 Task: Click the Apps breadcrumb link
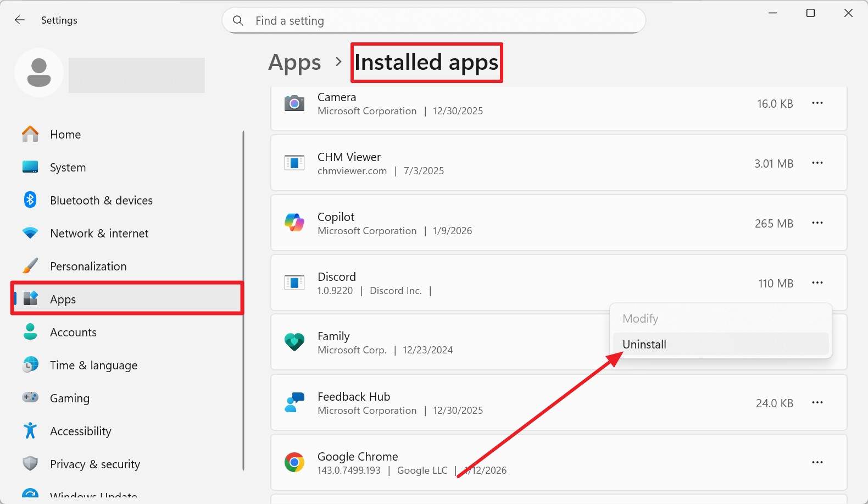click(294, 63)
